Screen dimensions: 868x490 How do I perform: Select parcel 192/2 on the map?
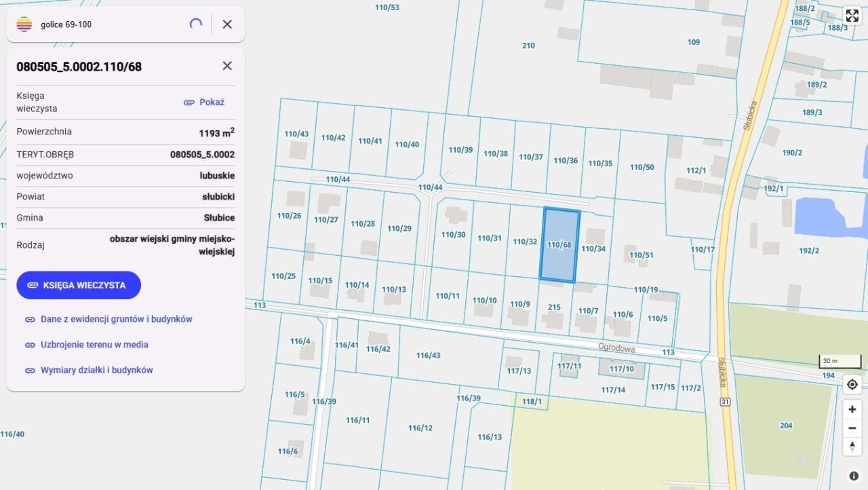[x=809, y=250]
